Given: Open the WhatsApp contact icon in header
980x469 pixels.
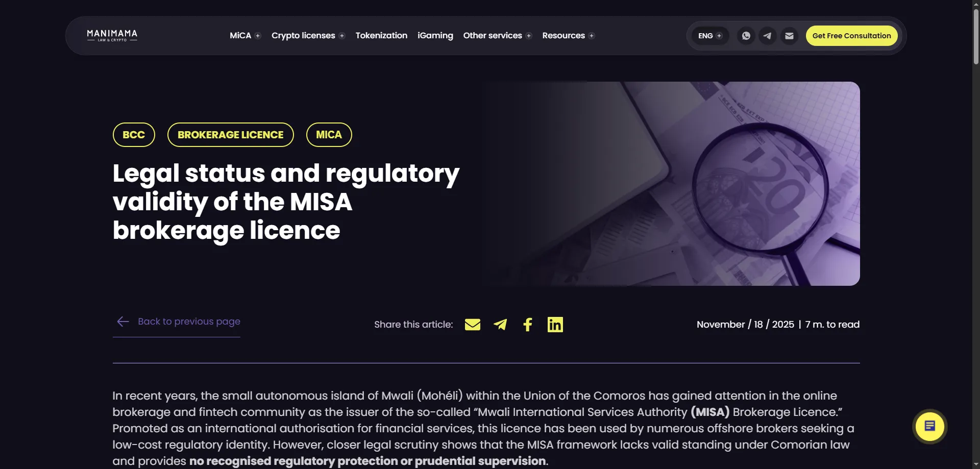Looking at the screenshot, I should pos(746,36).
